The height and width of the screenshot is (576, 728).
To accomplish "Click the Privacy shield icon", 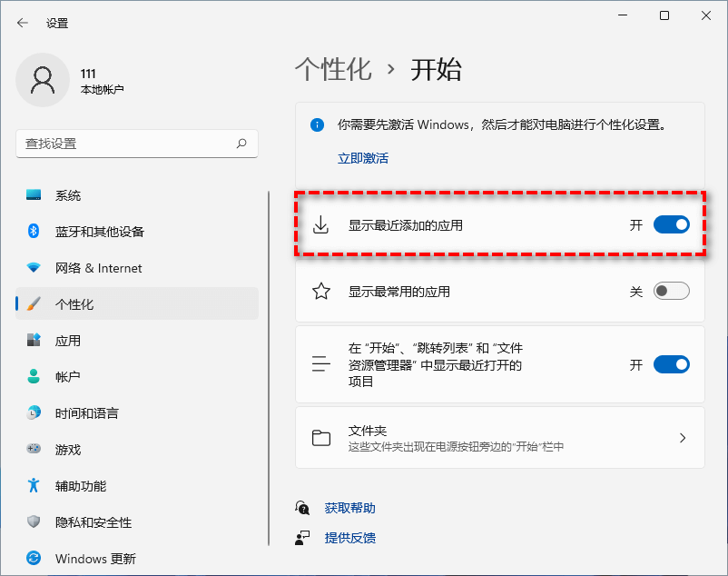I will (x=34, y=521).
